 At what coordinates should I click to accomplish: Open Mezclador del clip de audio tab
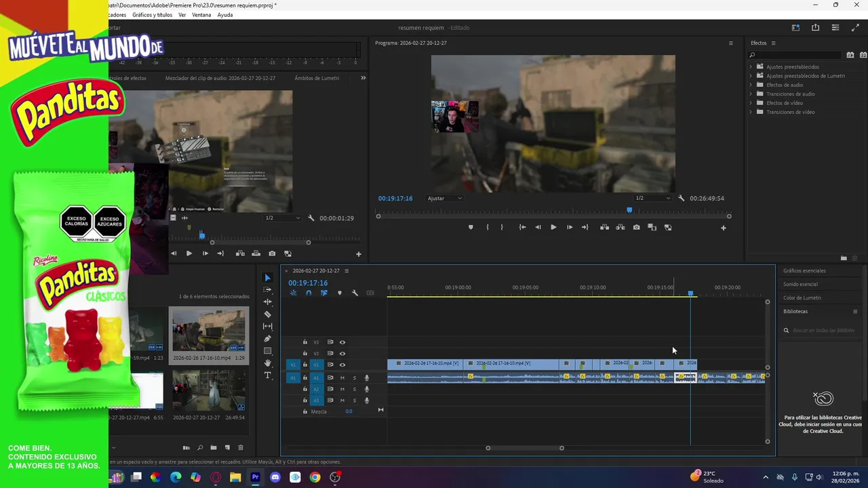[x=220, y=78]
